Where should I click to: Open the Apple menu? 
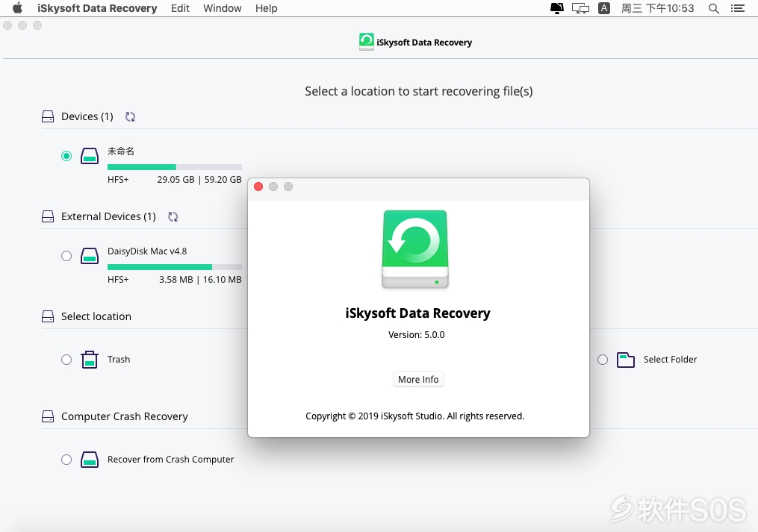click(x=17, y=8)
